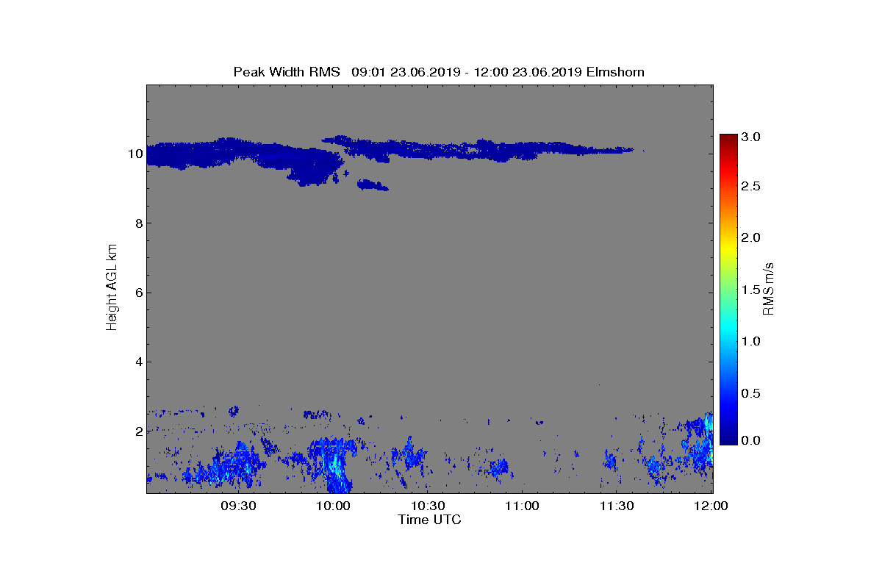Click the 'Time UTC' axis label
This screenshot has width=882, height=588.
430,520
